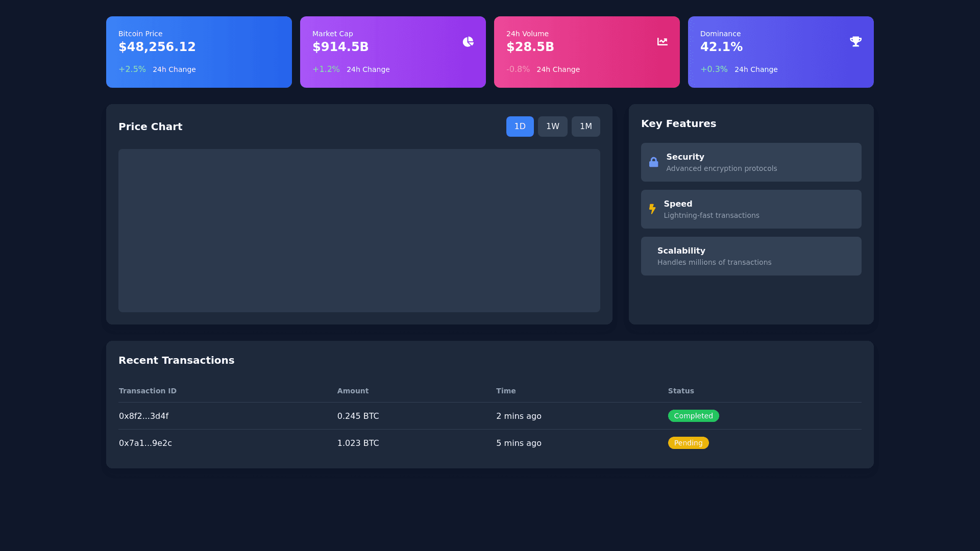Click the Market Cap pie chart icon
This screenshot has width=980, height=551.
coord(468,42)
